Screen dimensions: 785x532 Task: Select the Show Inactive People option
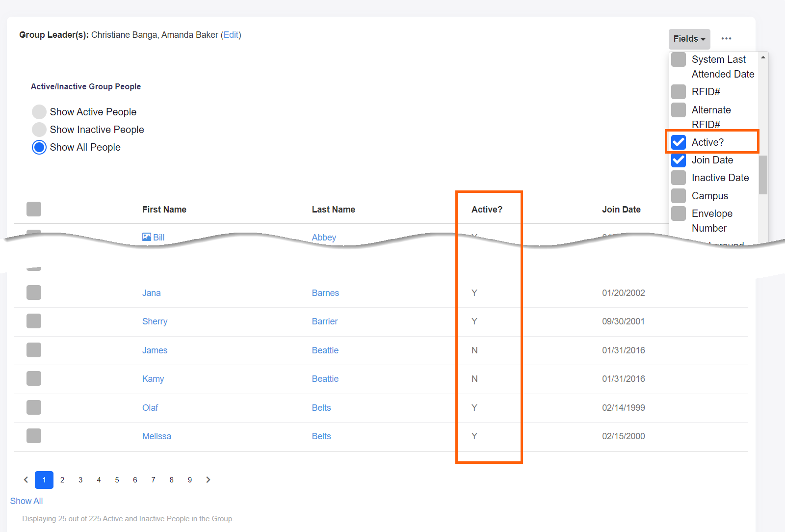[39, 130]
